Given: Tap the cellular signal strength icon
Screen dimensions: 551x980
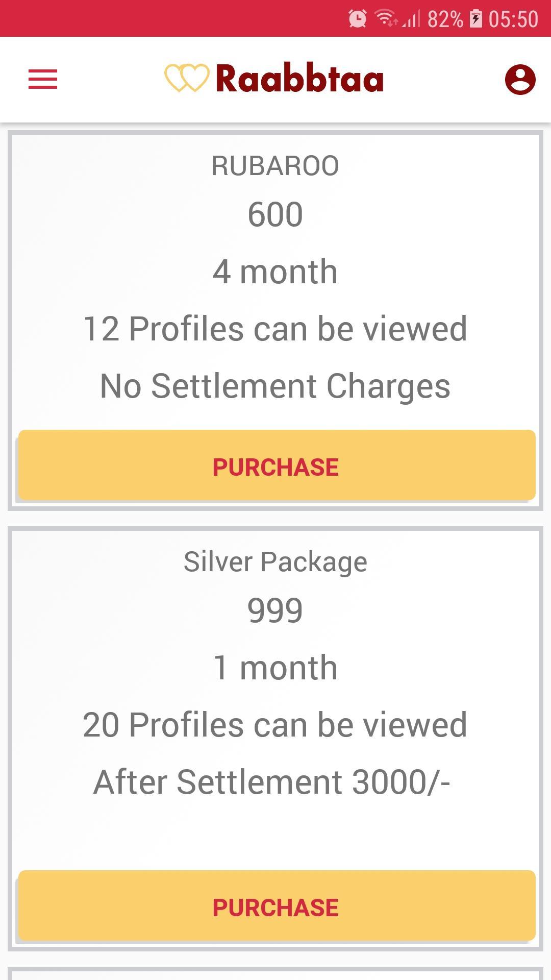Looking at the screenshot, I should (411, 19).
